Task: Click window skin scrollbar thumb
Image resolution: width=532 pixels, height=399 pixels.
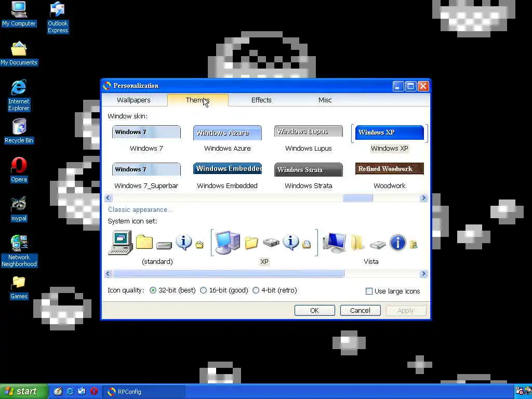Action: pyautogui.click(x=357, y=198)
